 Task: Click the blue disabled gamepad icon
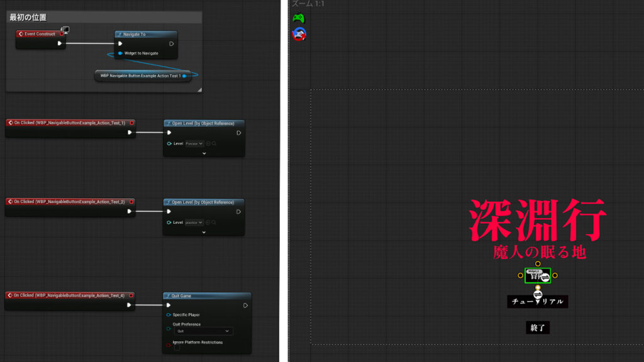(x=299, y=34)
